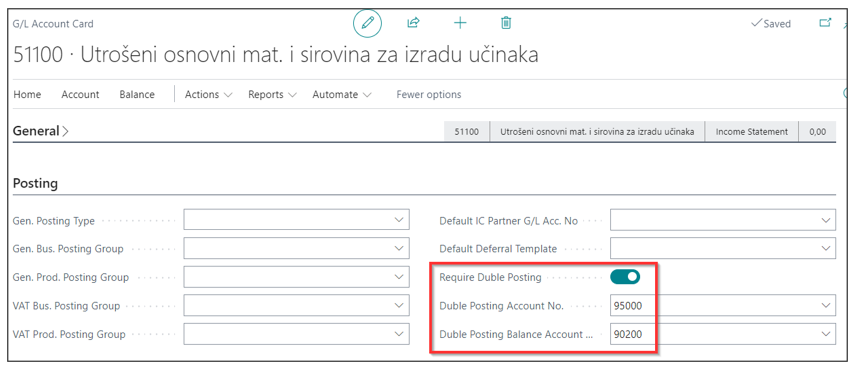The image size is (855, 370).
Task: Click the 90200 balance account field
Action: [x=722, y=333]
